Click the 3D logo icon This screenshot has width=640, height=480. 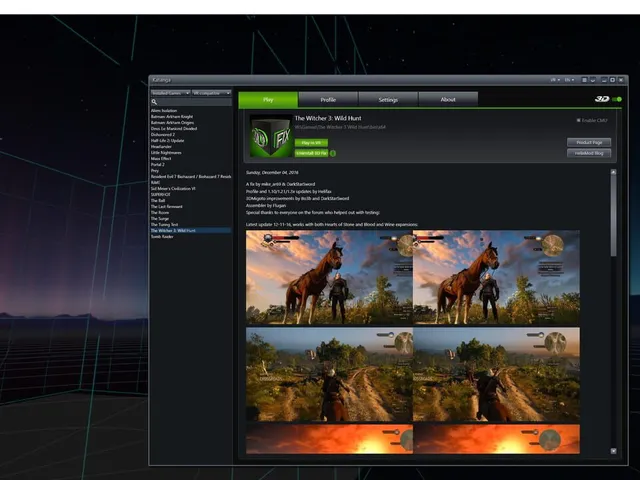click(x=602, y=99)
